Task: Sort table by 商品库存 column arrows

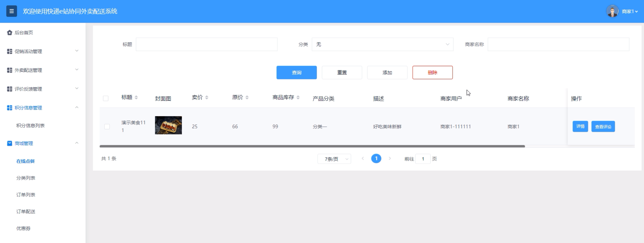Action: 298,98
